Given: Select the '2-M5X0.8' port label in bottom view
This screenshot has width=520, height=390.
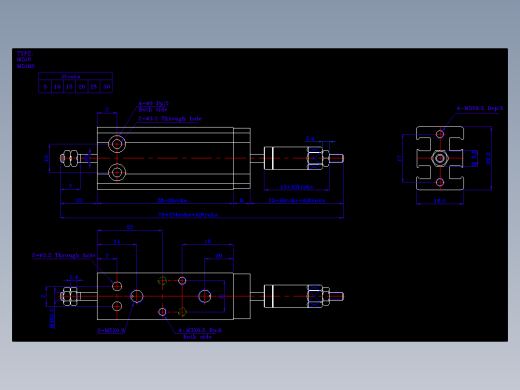Looking at the screenshot, I should 111,330.
